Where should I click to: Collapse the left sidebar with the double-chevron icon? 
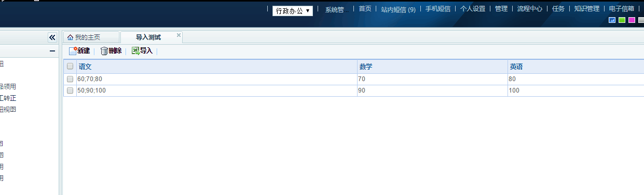[52, 37]
